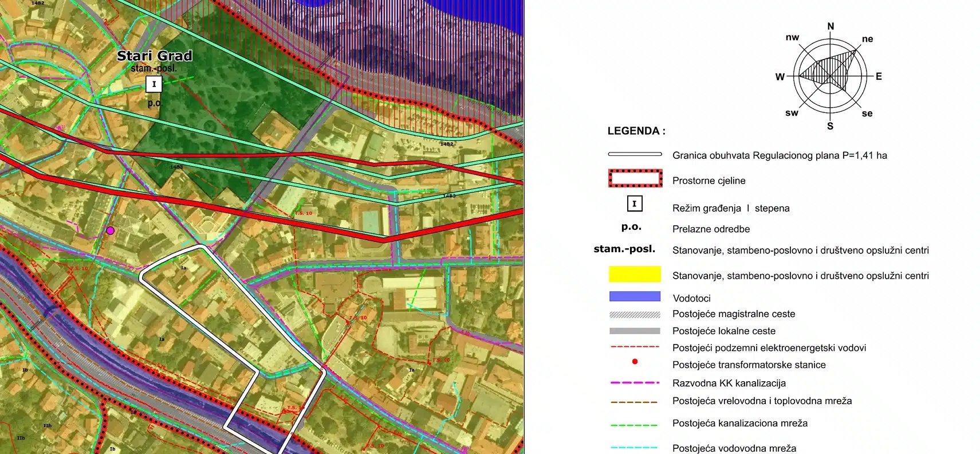
Task: Click the 'nw' label on compass
Action: point(792,37)
